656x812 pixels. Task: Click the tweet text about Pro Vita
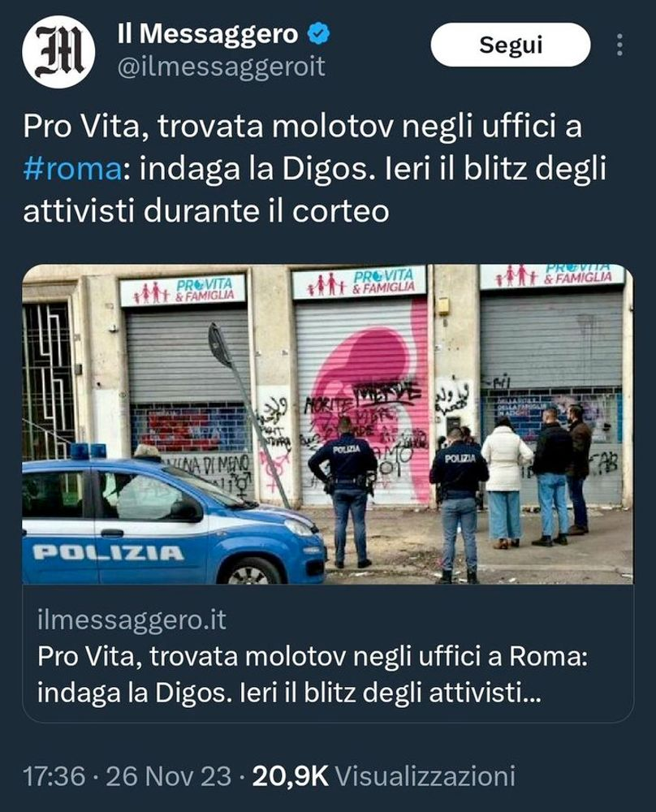[314, 169]
